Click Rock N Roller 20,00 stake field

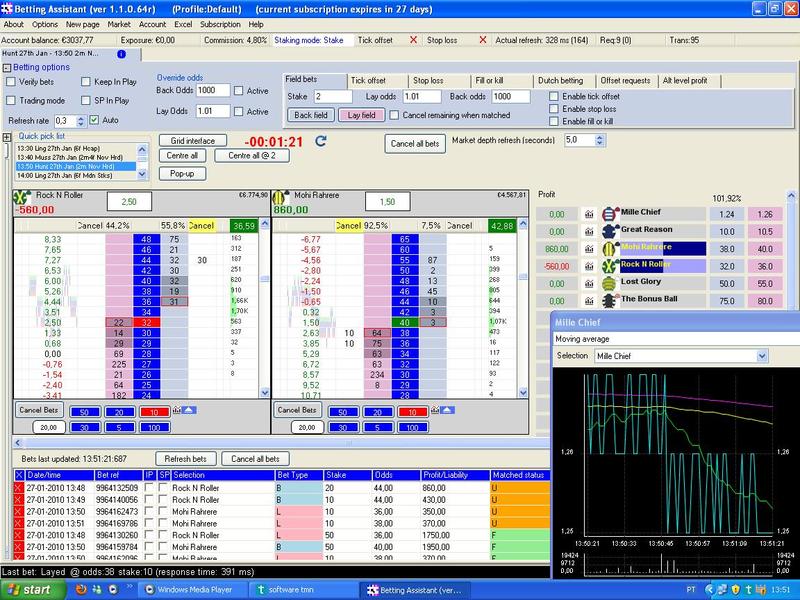pyautogui.click(x=49, y=428)
